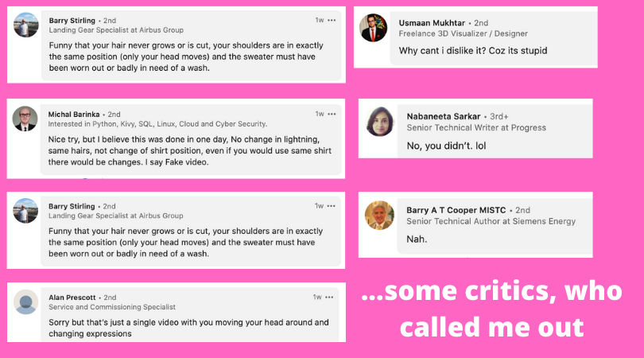Image resolution: width=644 pixels, height=358 pixels.
Task: Open the Barry A T Cooper MISTC name link
Action: click(x=456, y=210)
